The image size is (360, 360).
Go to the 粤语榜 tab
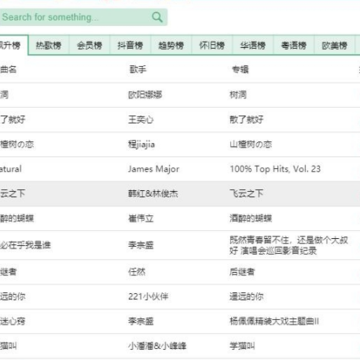point(294,45)
